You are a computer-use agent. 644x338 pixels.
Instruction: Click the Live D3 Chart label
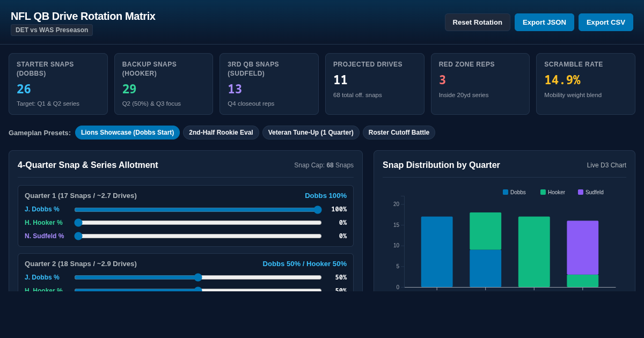[606, 165]
